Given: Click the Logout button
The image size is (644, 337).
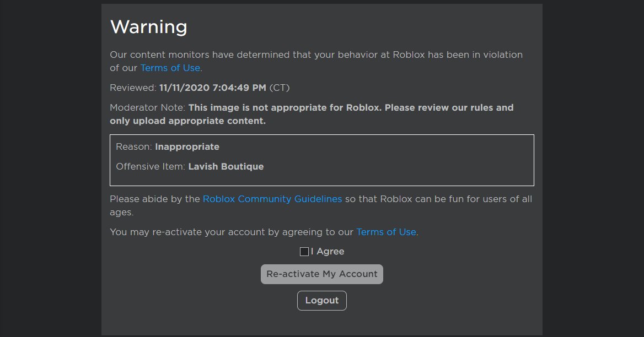Looking at the screenshot, I should point(322,301).
